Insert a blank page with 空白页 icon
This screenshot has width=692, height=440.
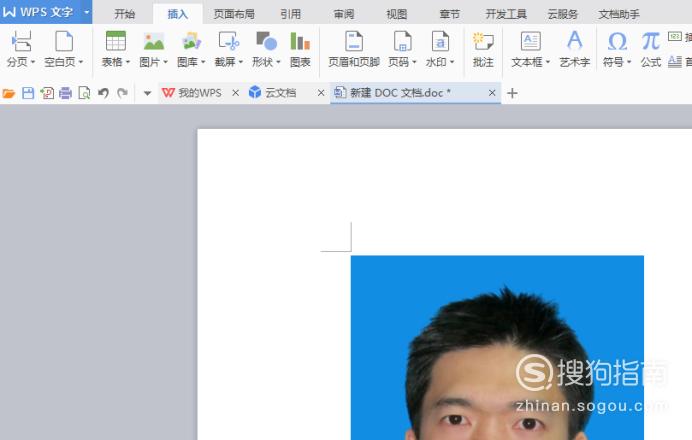(x=64, y=41)
